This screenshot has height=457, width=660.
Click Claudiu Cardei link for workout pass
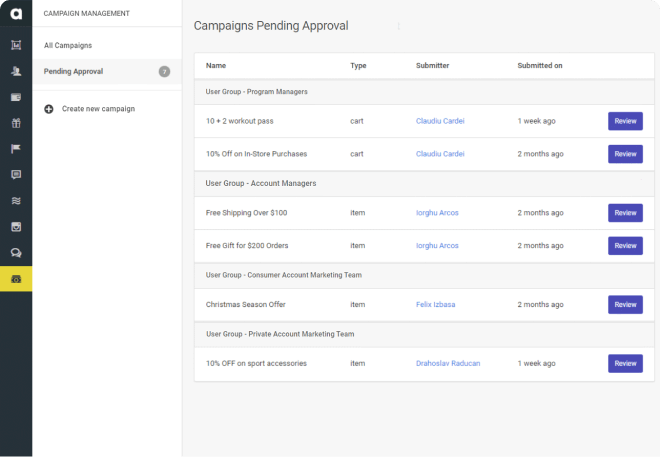[x=440, y=121]
